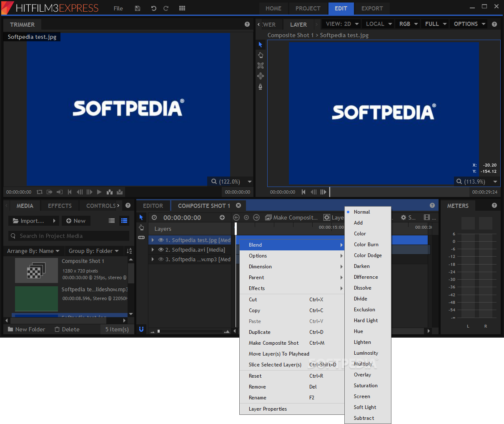This screenshot has width=504, height=424.
Task: Go to next keyframe in timeline
Action: [256, 217]
